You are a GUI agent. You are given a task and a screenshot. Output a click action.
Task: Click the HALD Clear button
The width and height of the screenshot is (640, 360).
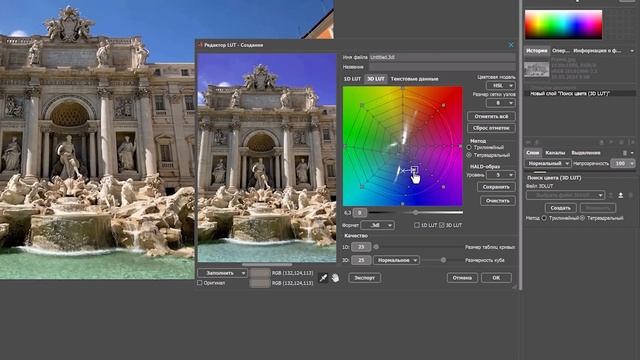(498, 201)
